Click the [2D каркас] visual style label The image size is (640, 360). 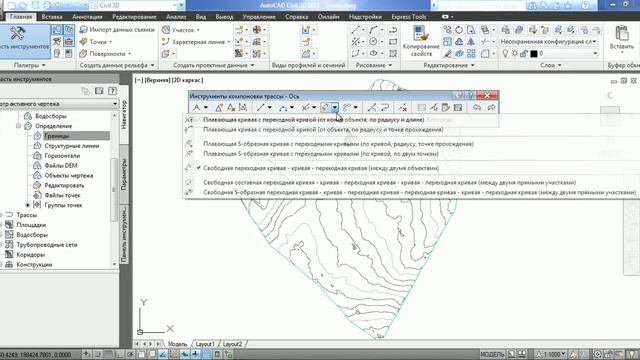click(x=187, y=80)
